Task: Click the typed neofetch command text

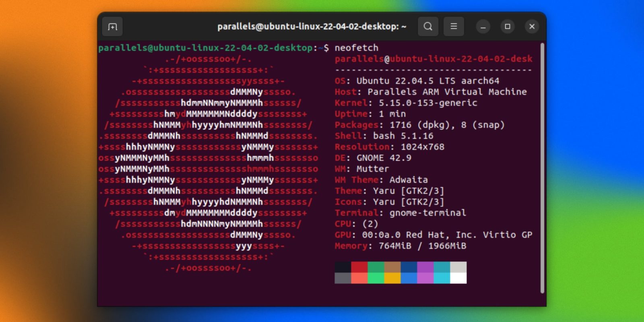Action: (x=356, y=48)
